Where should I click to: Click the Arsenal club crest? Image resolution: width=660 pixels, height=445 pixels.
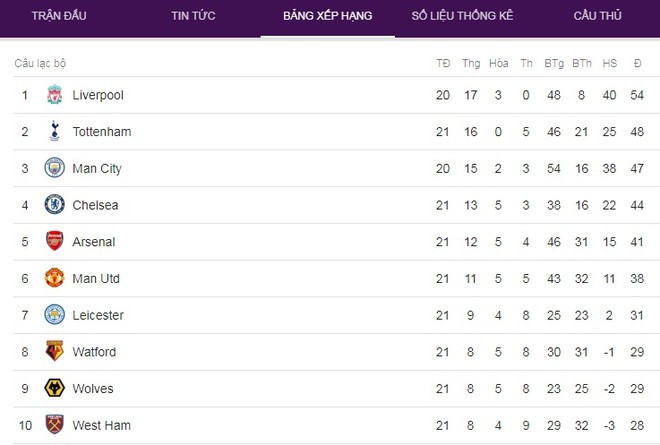coord(54,241)
